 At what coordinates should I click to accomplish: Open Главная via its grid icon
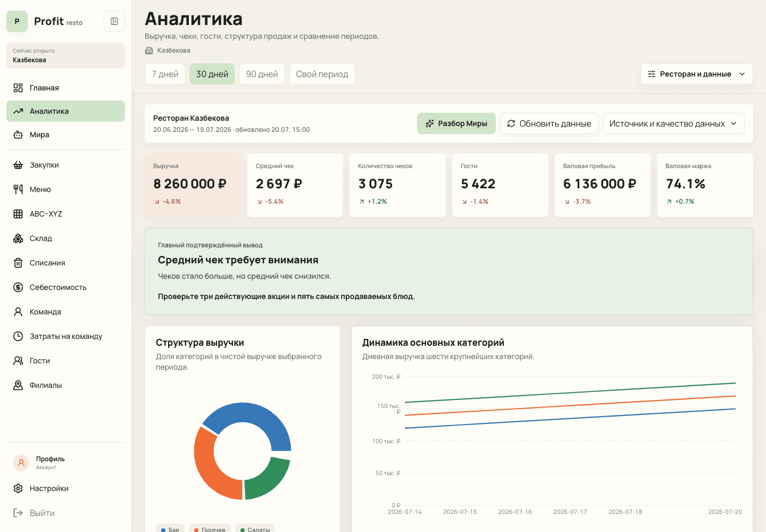(18, 88)
